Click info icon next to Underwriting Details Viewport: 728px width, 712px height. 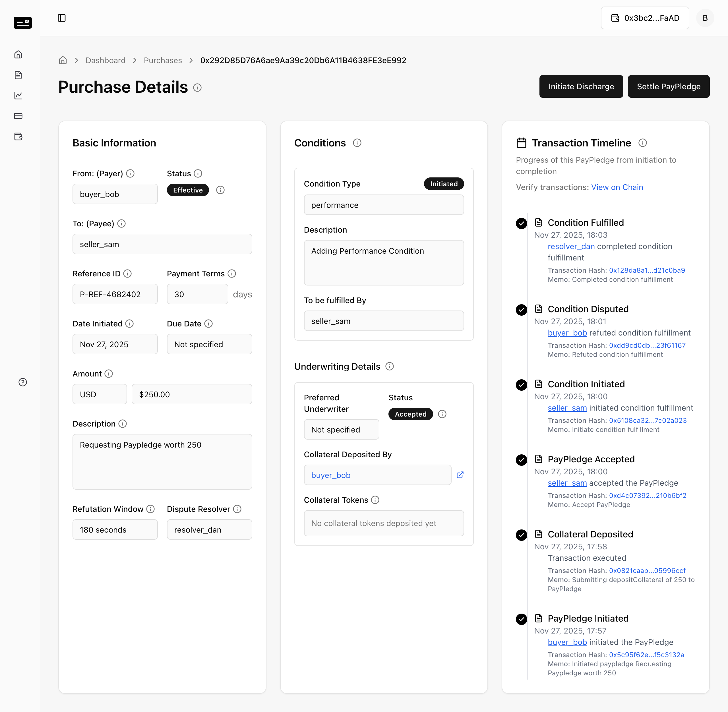click(390, 367)
